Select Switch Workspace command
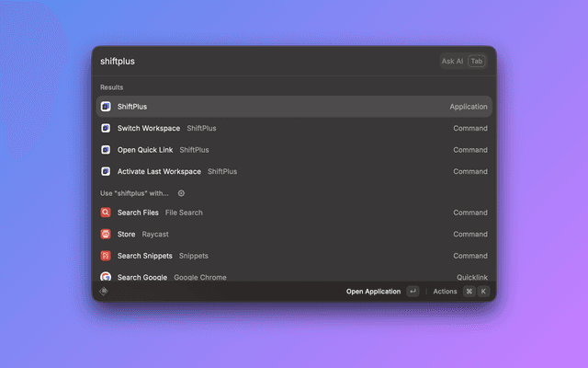This screenshot has height=368, width=588. tap(294, 128)
